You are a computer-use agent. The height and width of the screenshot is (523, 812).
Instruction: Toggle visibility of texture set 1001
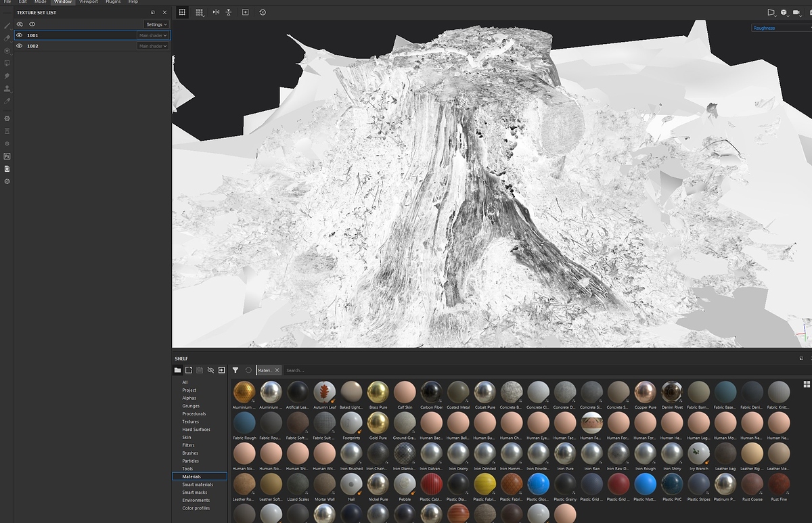tap(19, 35)
